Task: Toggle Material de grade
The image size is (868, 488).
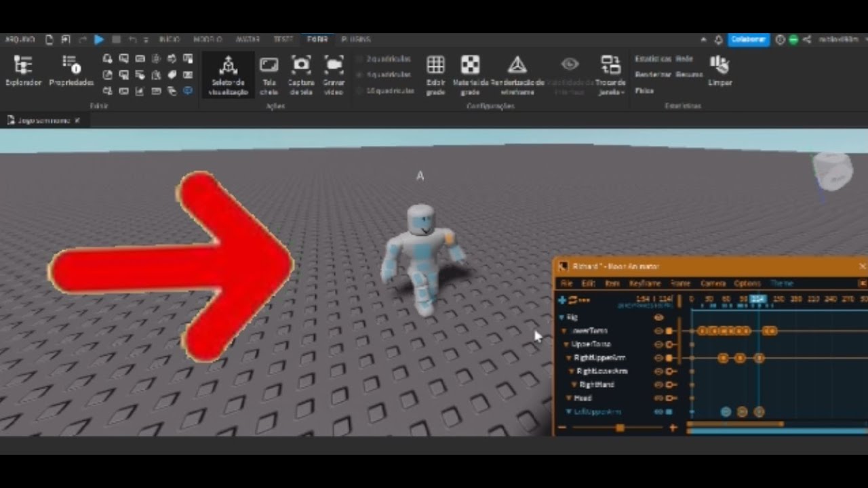Action: pos(471,75)
